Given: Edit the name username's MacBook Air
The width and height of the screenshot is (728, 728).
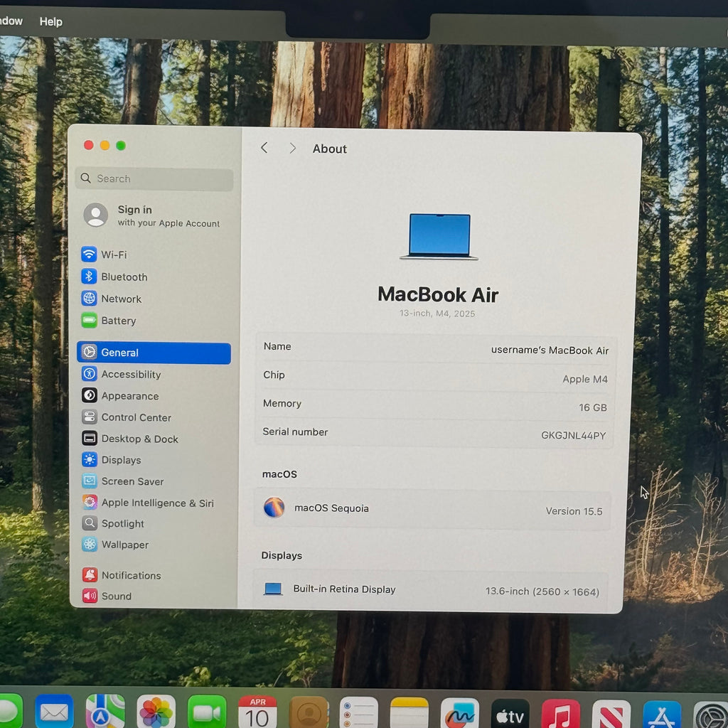Looking at the screenshot, I should (550, 350).
